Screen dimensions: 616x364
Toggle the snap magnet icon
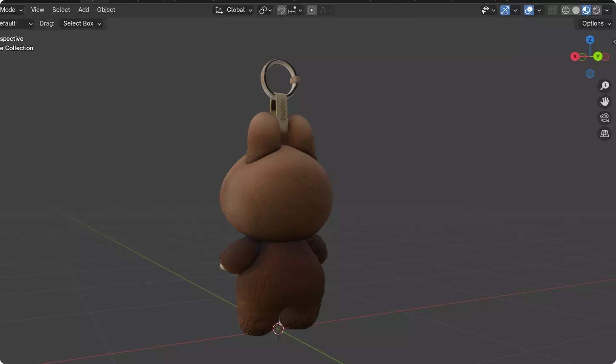tap(281, 10)
